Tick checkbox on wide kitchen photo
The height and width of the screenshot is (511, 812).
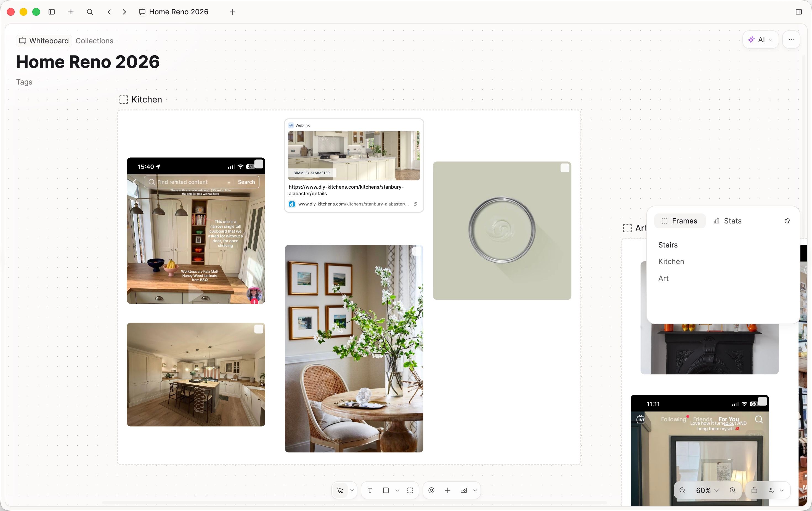tap(259, 329)
